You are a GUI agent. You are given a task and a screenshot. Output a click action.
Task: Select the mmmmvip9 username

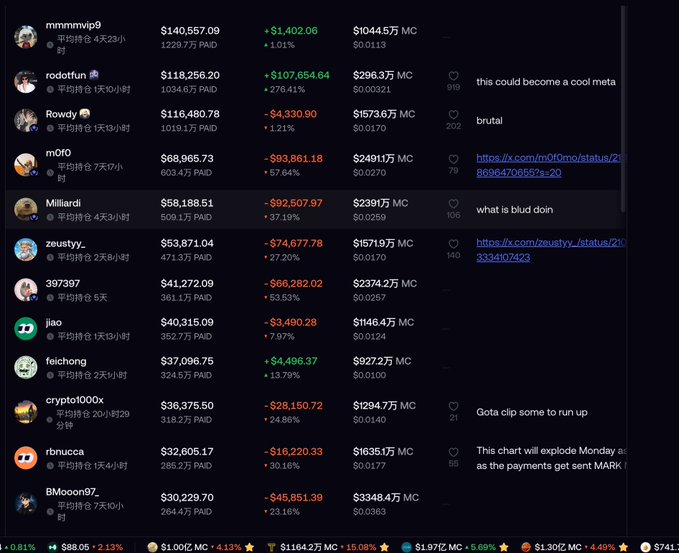click(x=73, y=25)
